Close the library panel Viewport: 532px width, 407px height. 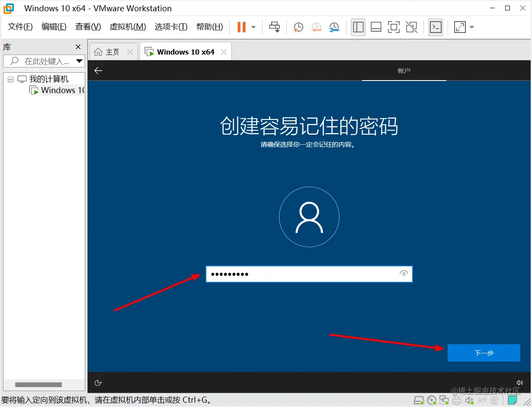pos(78,47)
